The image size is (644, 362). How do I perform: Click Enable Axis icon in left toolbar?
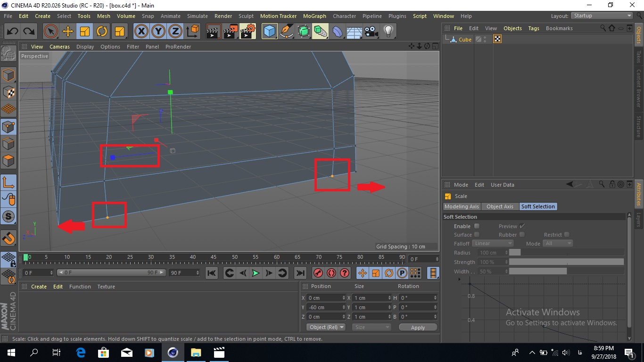(x=8, y=182)
